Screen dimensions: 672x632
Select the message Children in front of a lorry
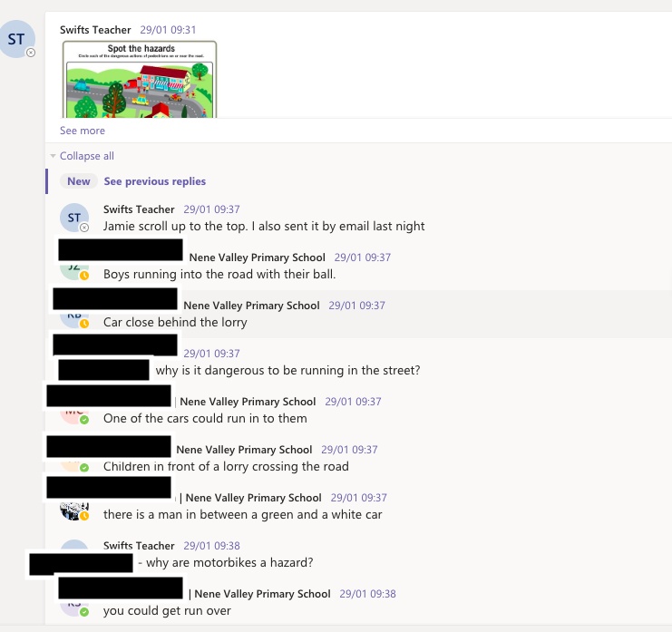coord(226,466)
